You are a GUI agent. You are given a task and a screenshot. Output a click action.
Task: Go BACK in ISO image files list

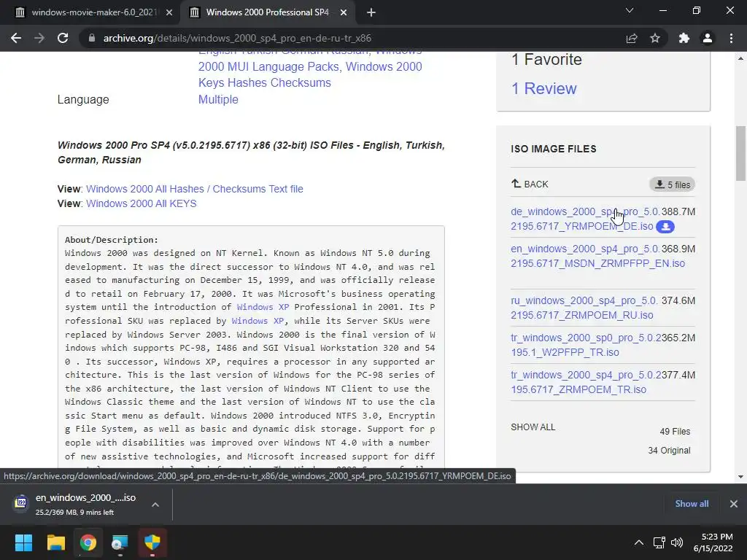point(530,184)
